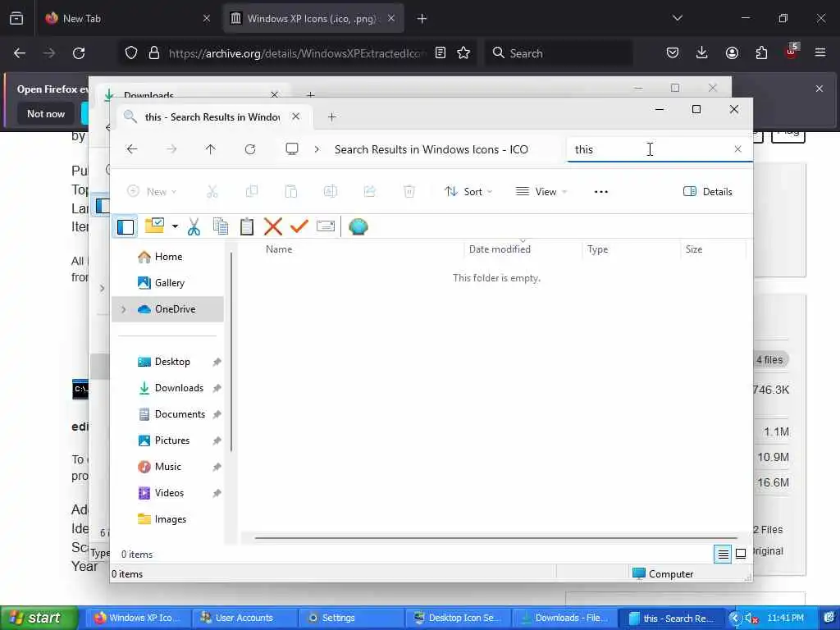840x630 pixels.
Task: Close the 'this - Search Results' tab
Action: pyautogui.click(x=295, y=116)
